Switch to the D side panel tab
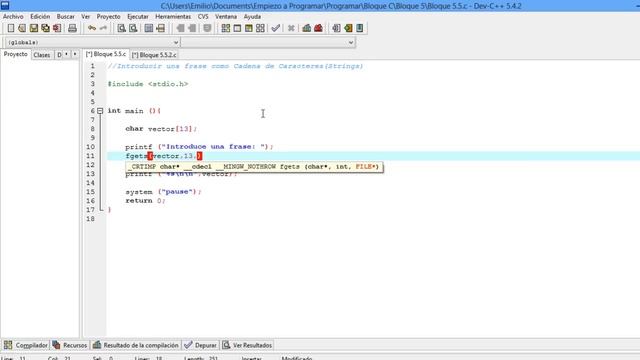This screenshot has width=640, height=360. click(x=59, y=55)
